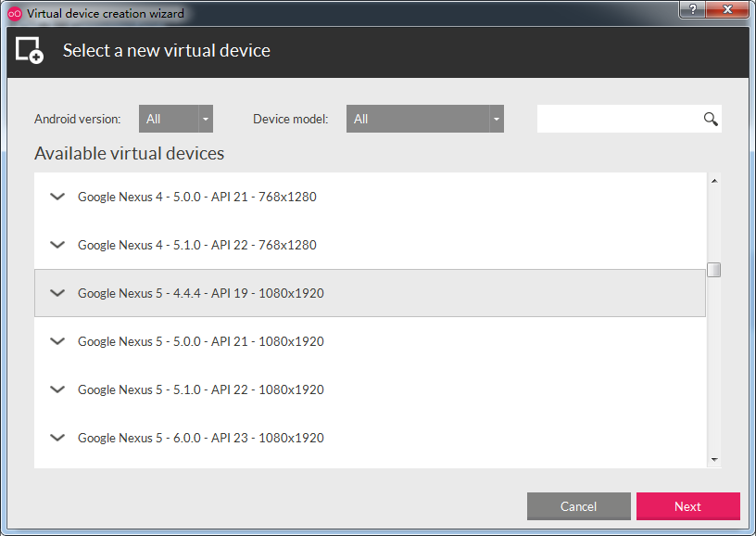Click the Next button
Screen dimensions: 756x536
click(688, 506)
